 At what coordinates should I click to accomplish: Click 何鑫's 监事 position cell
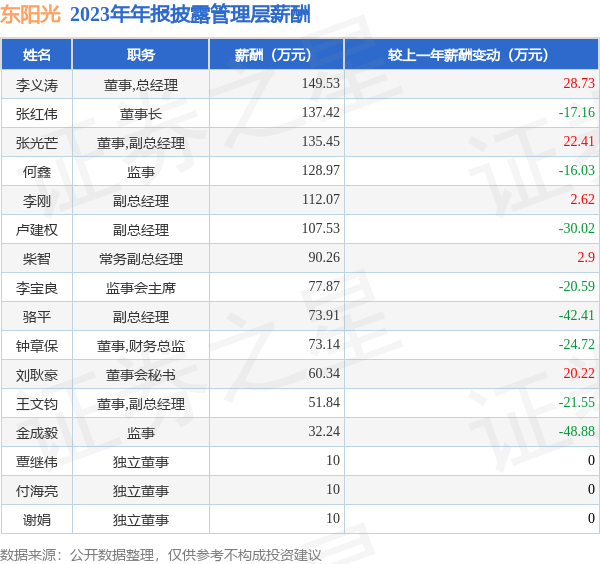pyautogui.click(x=141, y=172)
